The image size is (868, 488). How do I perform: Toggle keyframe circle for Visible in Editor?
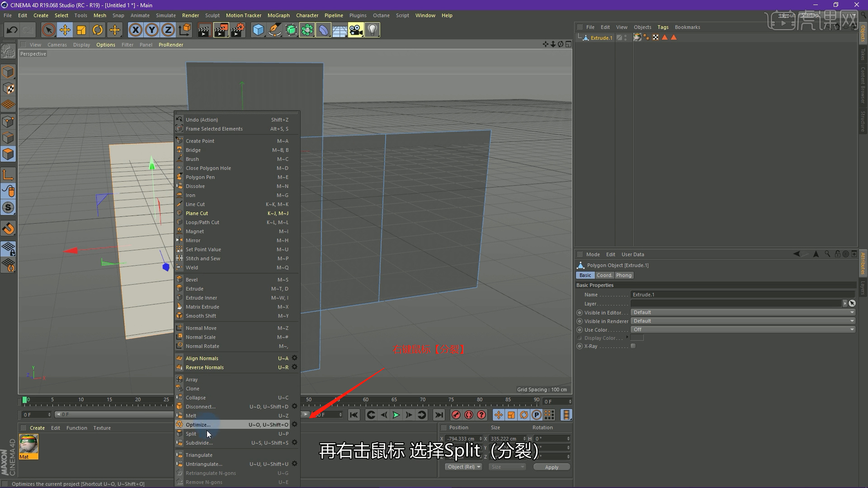tap(580, 313)
